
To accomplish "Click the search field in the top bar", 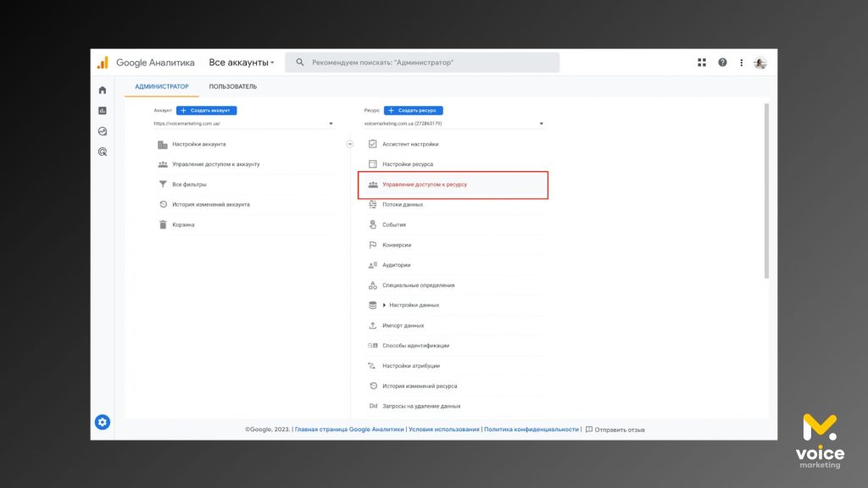I will 424,63.
